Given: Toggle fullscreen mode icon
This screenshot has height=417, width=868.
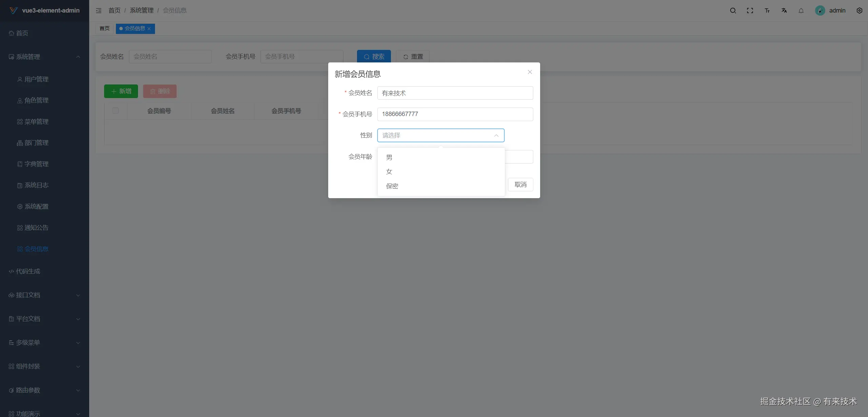Looking at the screenshot, I should click(750, 11).
